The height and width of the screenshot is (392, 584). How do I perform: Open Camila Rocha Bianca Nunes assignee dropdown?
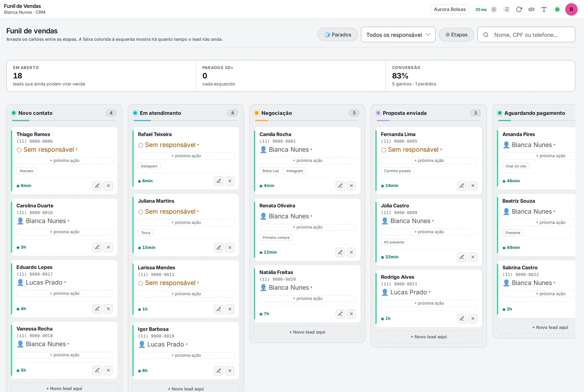(x=286, y=150)
